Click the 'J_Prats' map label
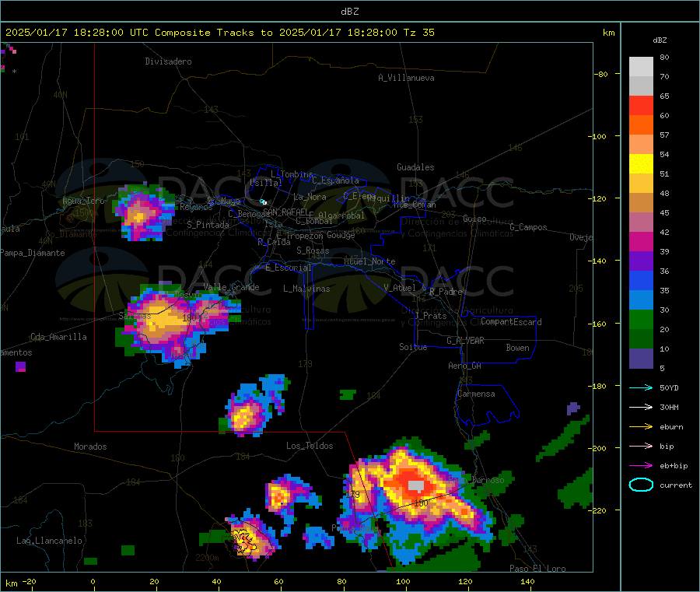Viewport: 700px width, 592px height. pyautogui.click(x=431, y=316)
